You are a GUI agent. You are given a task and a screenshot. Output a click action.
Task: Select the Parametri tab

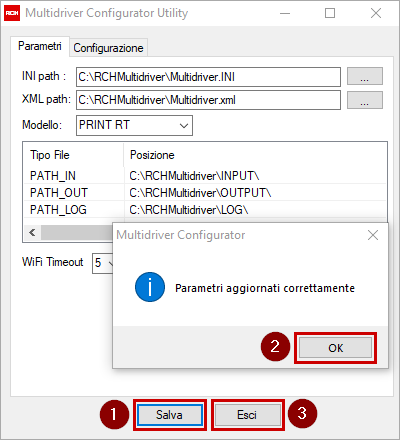pyautogui.click(x=40, y=46)
